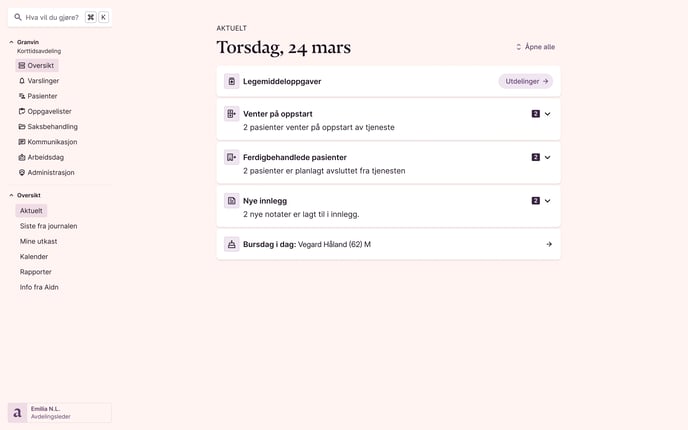Image resolution: width=688 pixels, height=430 pixels.
Task: Select the Saksbehandling folder icon
Action: pos(22,127)
